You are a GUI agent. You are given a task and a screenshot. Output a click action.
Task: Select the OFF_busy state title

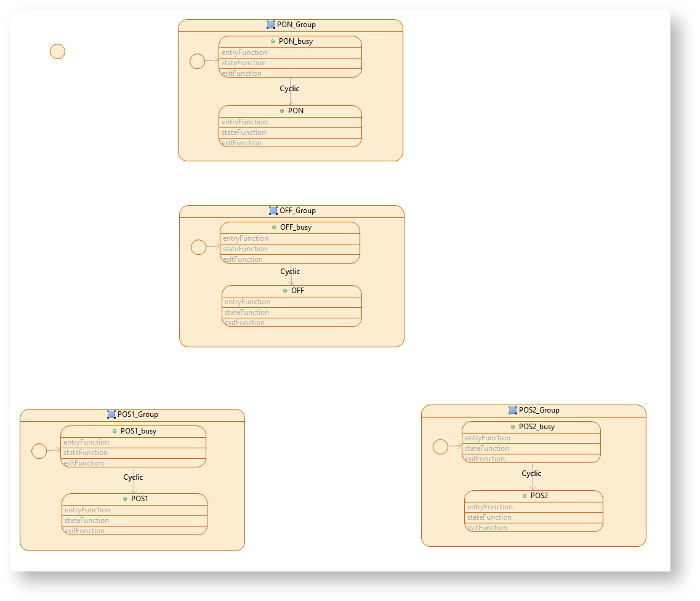(296, 227)
